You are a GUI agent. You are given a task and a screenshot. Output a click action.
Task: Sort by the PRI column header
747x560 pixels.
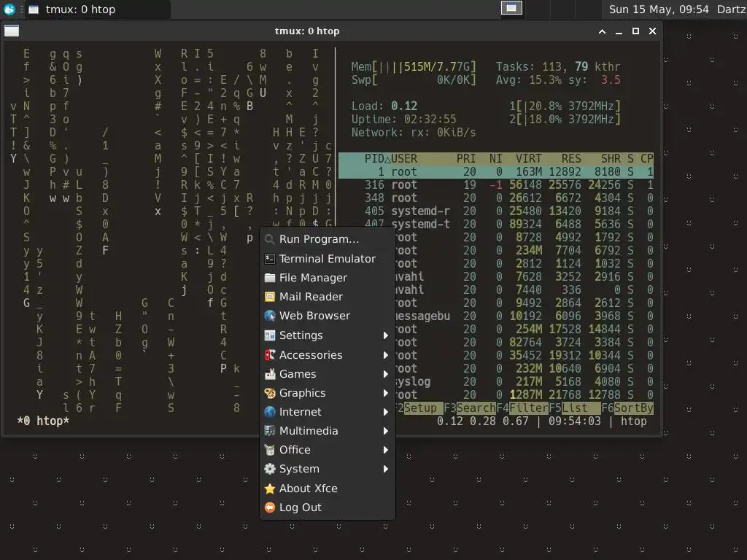[x=466, y=158]
